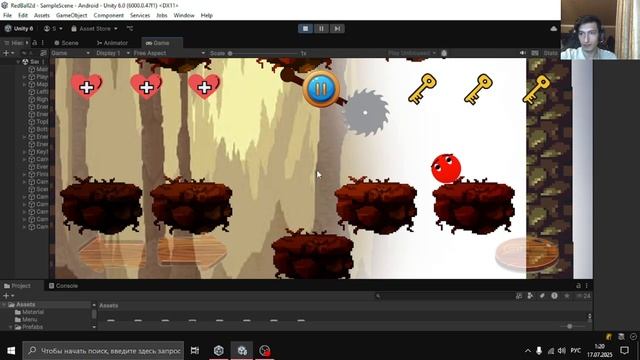Toggle hidden packages visibility count
The image size is (640, 360).
pyautogui.click(x=584, y=296)
